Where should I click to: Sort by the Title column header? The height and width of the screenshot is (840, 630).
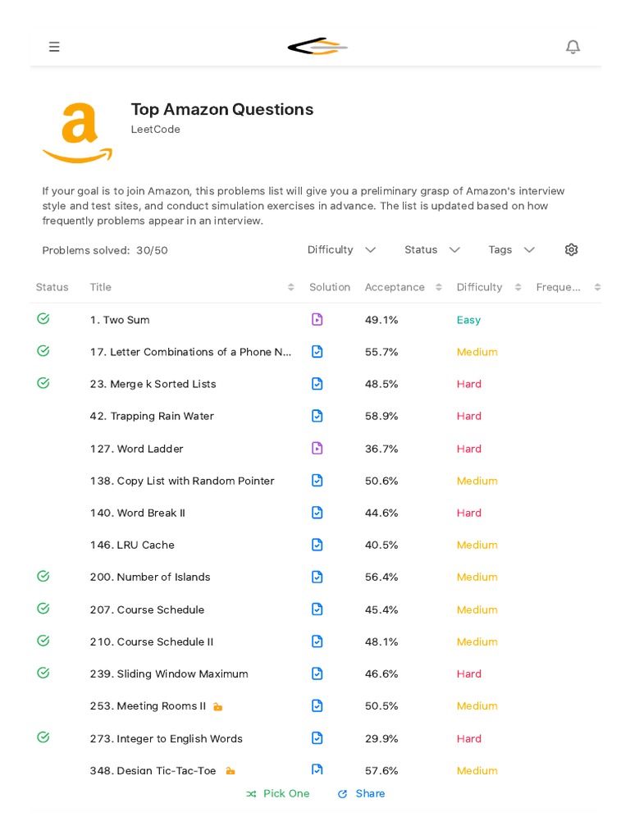point(101,287)
